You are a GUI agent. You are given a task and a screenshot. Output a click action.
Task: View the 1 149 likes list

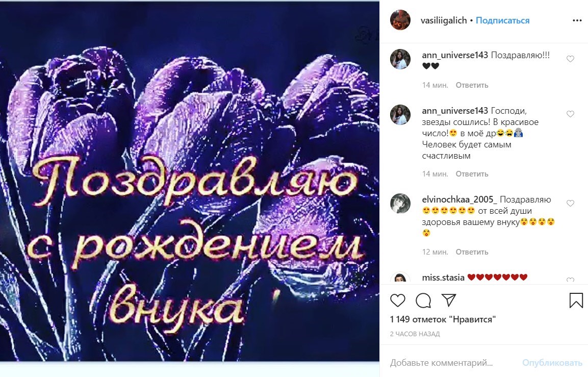(x=443, y=319)
